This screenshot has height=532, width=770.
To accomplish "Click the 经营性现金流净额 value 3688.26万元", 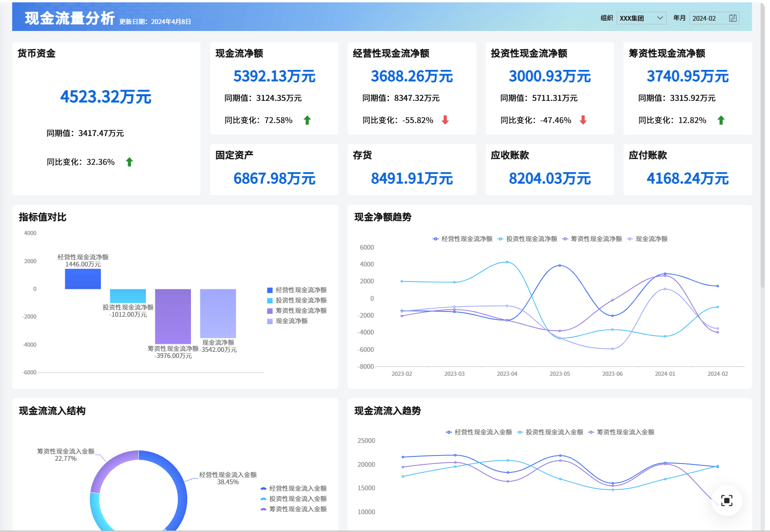I will point(412,76).
